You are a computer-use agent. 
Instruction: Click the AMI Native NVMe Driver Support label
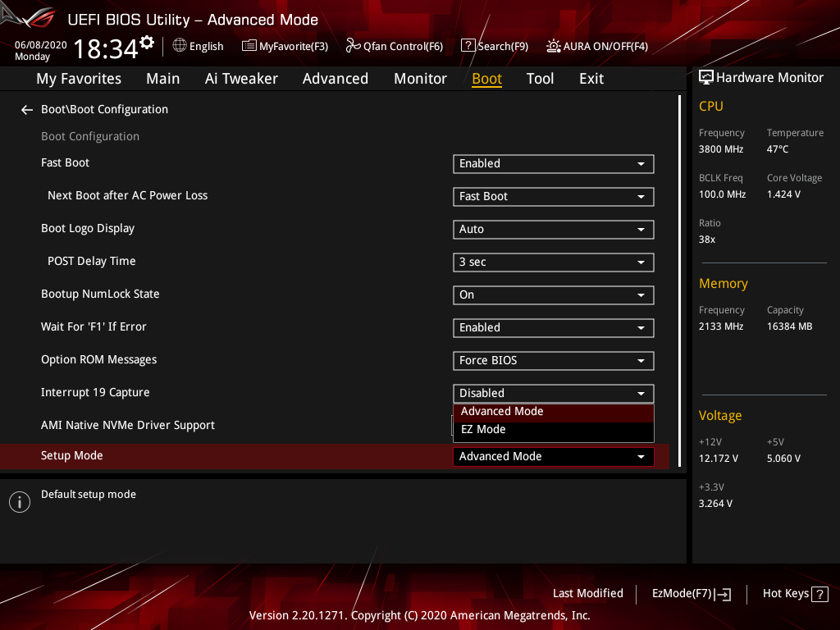(x=127, y=426)
